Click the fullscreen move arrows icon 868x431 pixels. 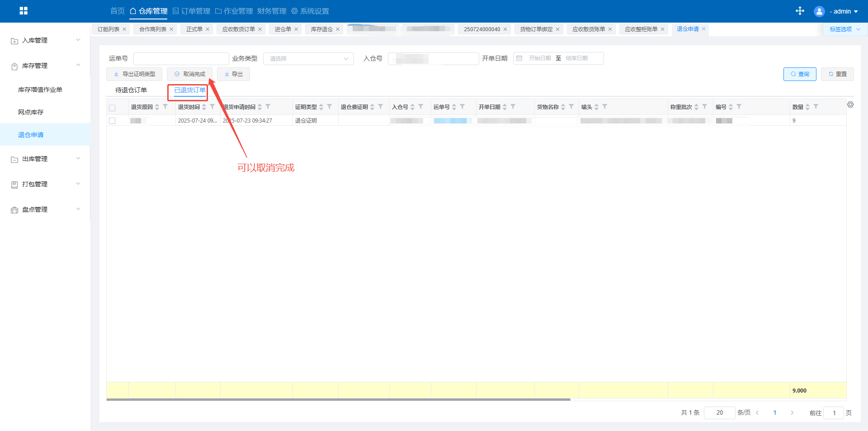point(800,11)
